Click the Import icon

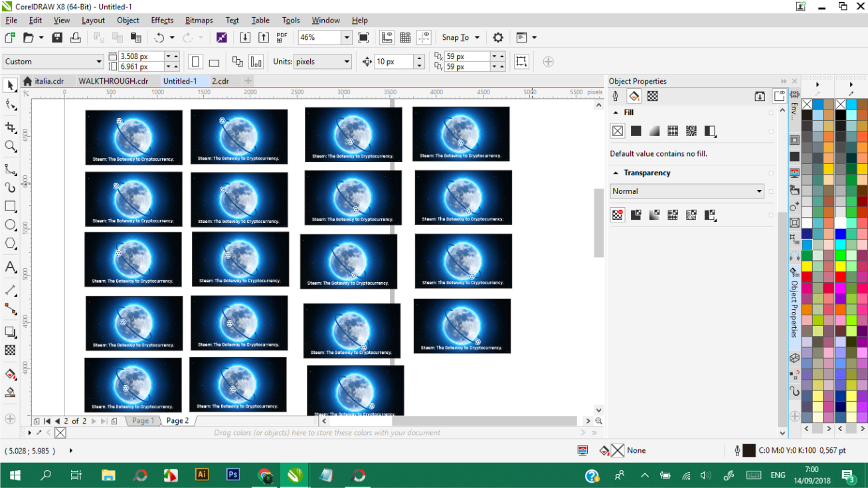pyautogui.click(x=245, y=38)
